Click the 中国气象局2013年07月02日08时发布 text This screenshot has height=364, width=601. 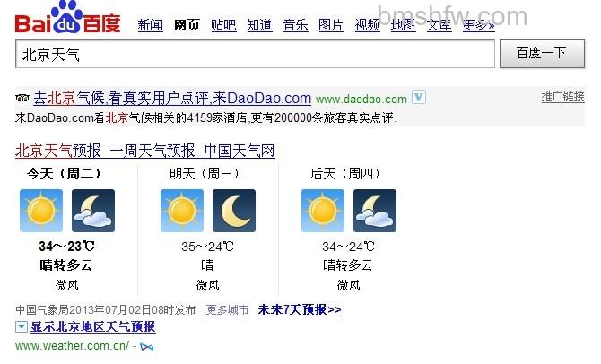(x=106, y=309)
